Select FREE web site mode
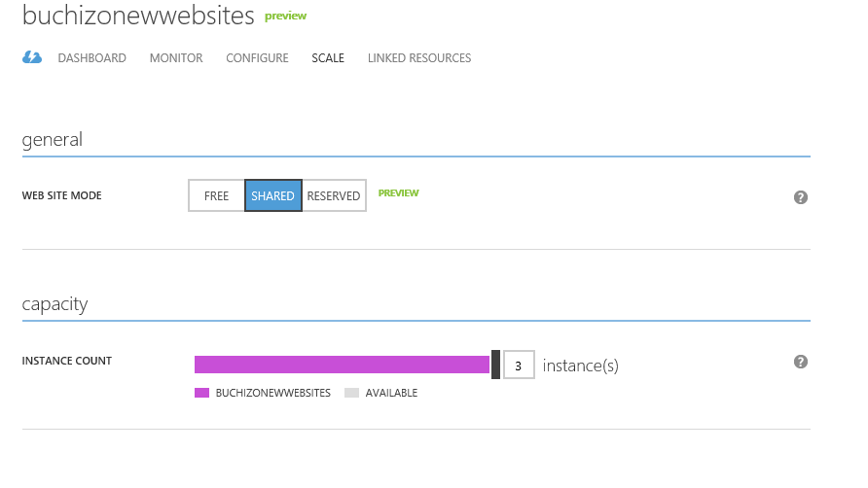This screenshot has width=868, height=488. [x=216, y=195]
